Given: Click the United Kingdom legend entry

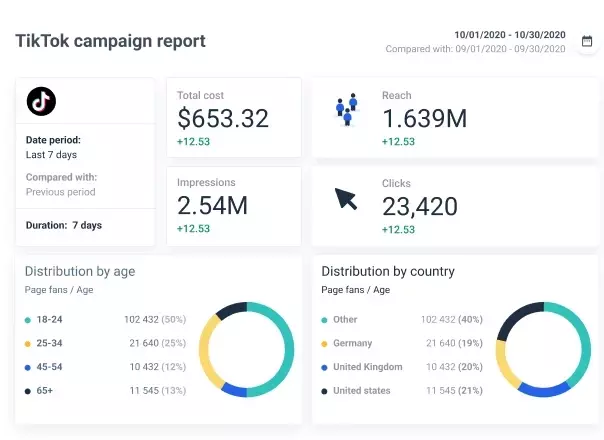Looking at the screenshot, I should [367, 367].
